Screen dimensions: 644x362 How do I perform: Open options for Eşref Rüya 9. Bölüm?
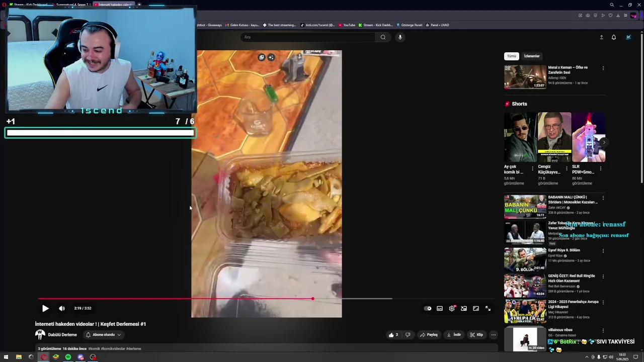603,251
